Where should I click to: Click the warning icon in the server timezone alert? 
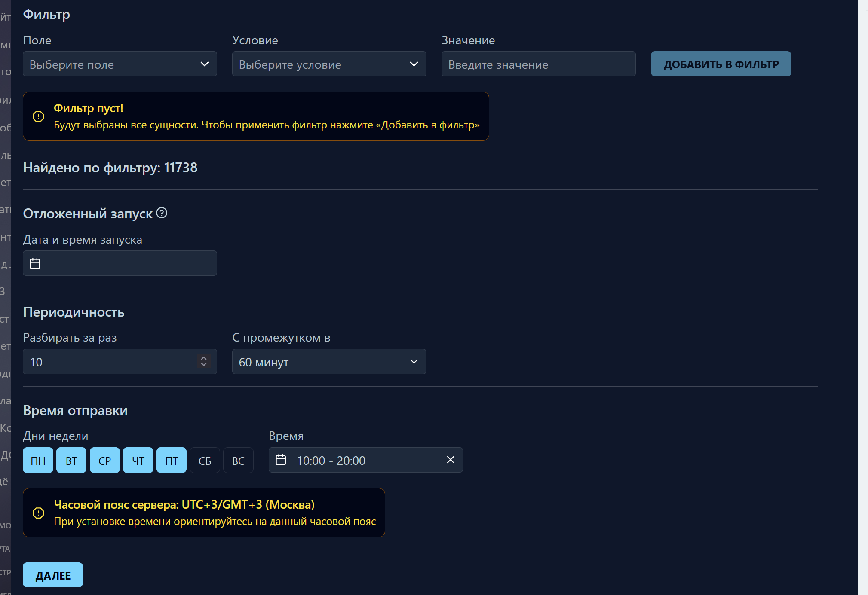pyautogui.click(x=38, y=513)
